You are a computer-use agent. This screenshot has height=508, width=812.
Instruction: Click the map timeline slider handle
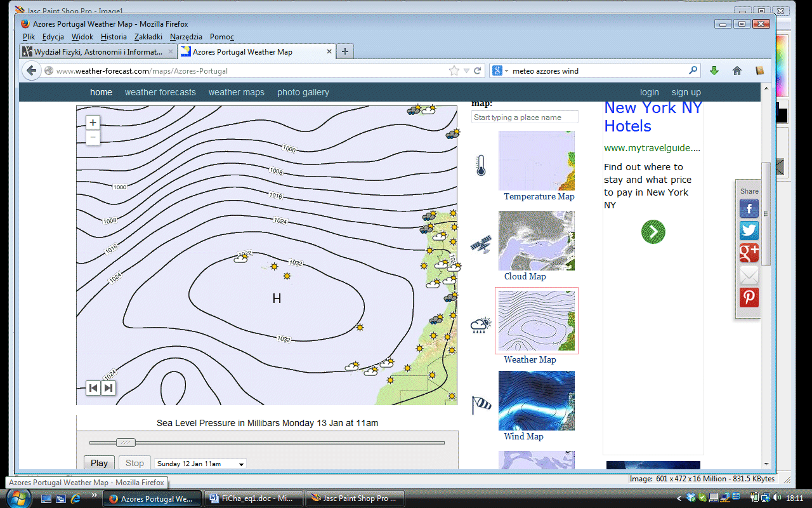point(126,443)
